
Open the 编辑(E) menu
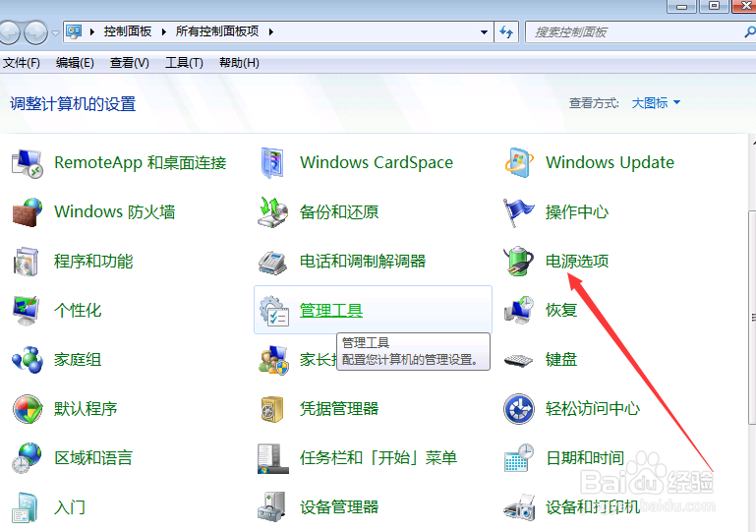pos(75,63)
